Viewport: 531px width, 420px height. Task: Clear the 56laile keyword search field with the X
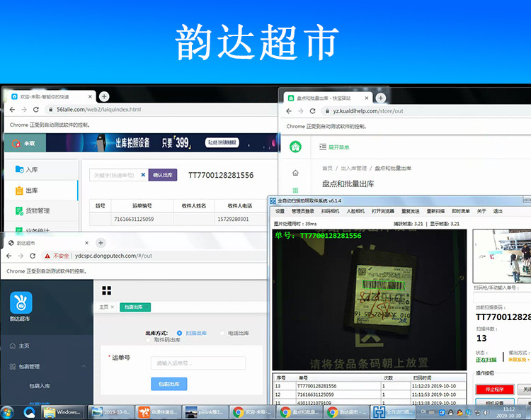pos(143,175)
